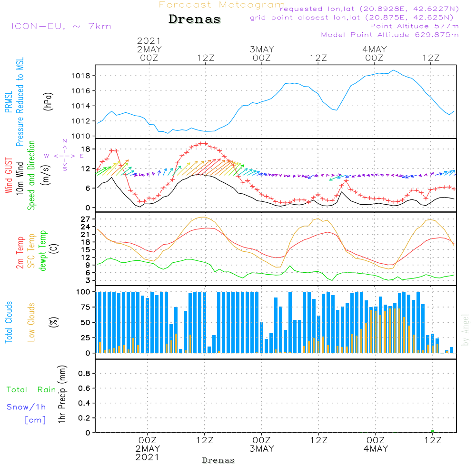Select the Total Clouds legend label

point(8,322)
